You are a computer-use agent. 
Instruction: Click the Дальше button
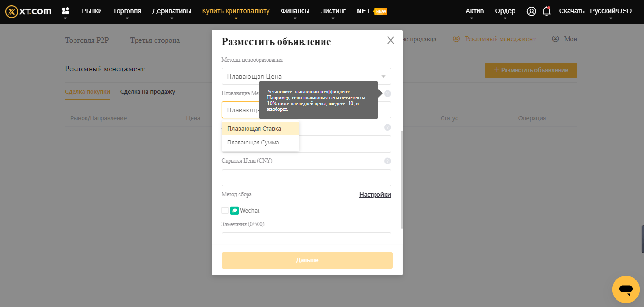point(307,260)
